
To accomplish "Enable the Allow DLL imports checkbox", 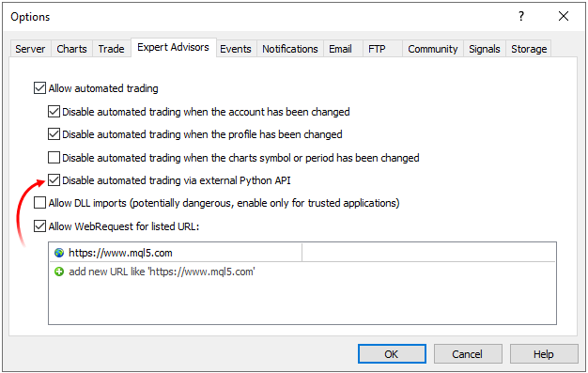I will click(x=39, y=203).
